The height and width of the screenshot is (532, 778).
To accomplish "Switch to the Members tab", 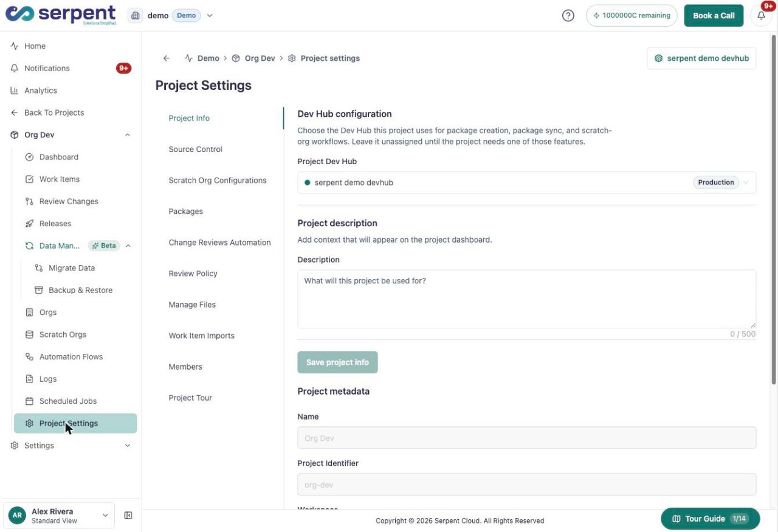I will [185, 367].
